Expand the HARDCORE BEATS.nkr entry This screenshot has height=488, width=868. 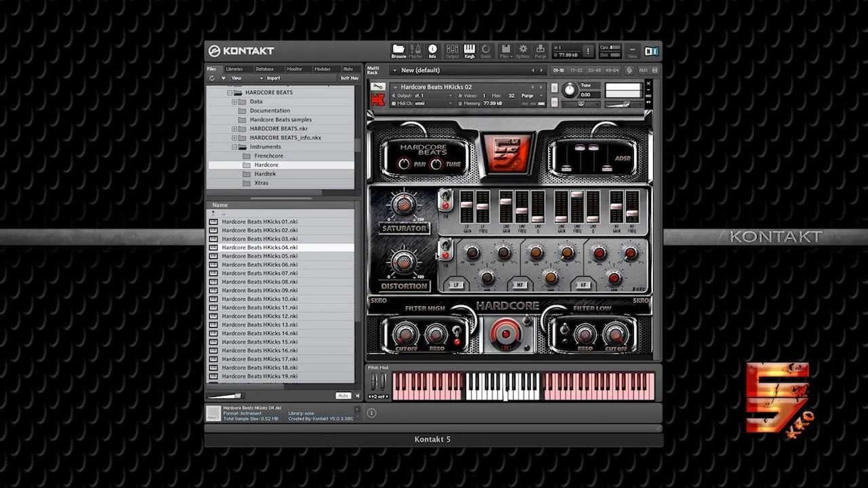(x=235, y=129)
